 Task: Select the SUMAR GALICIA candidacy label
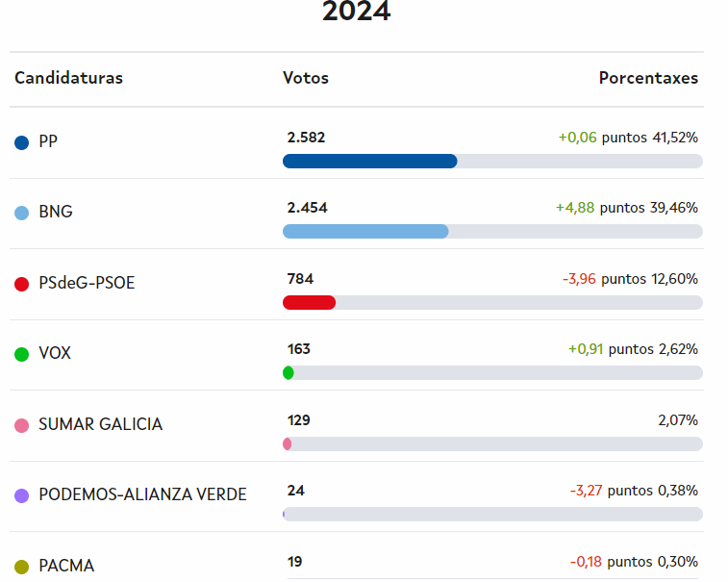coord(100,424)
